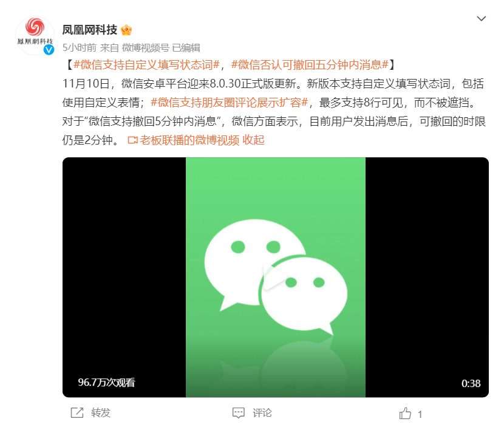This screenshot has height=427, width=504.
Task: Click the 评论 button label
Action: [x=262, y=413]
